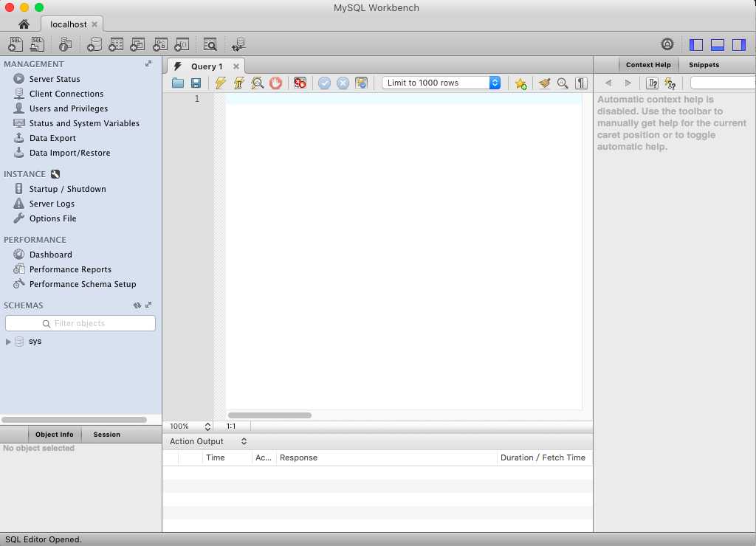Toggle left sidebar visibility
756x546 pixels.
pos(695,44)
